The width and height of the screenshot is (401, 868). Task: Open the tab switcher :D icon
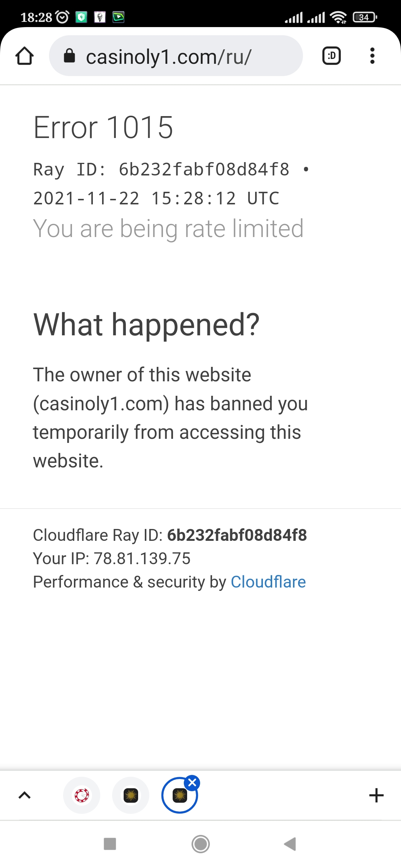coord(332,56)
